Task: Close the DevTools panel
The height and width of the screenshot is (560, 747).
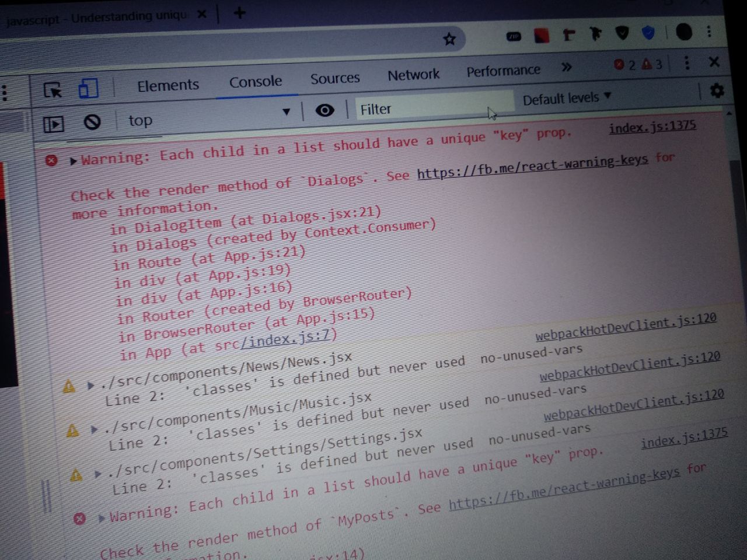Action: (714, 61)
